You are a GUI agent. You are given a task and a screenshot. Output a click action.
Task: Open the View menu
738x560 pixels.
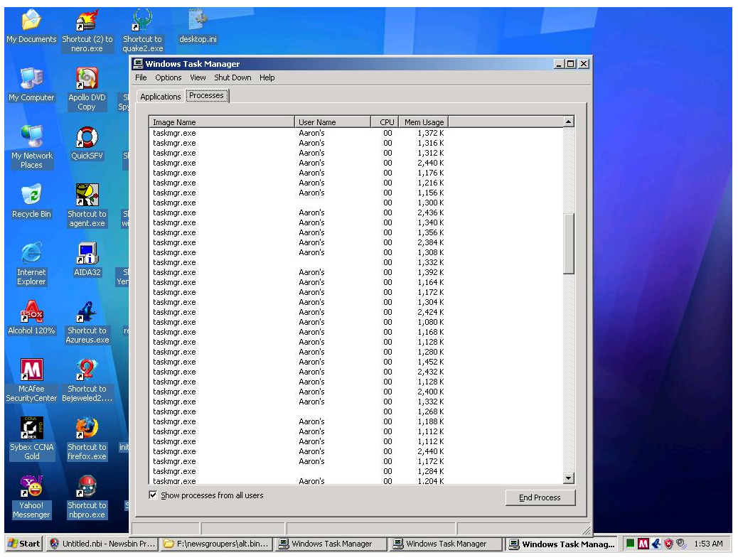point(198,77)
